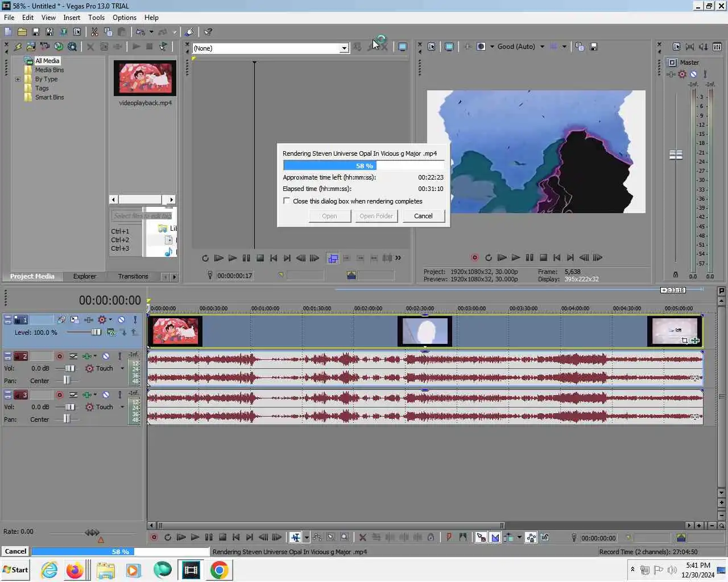This screenshot has width=728, height=582.
Task: Click Play From Start in timeline transport
Action: pos(181,537)
